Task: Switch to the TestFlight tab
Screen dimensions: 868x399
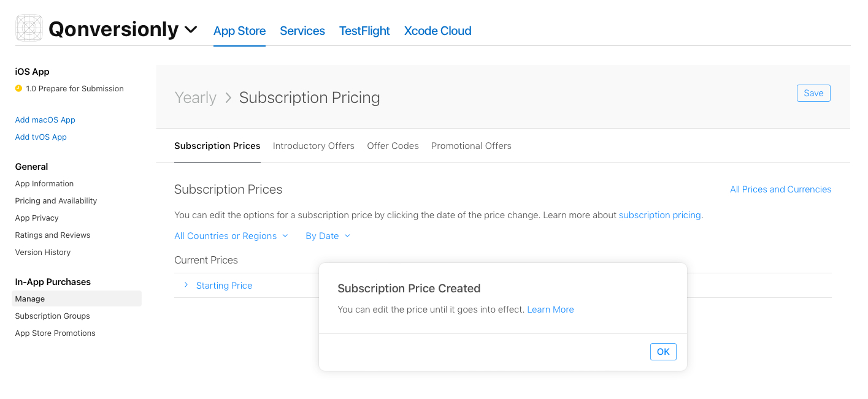Action: [x=364, y=31]
